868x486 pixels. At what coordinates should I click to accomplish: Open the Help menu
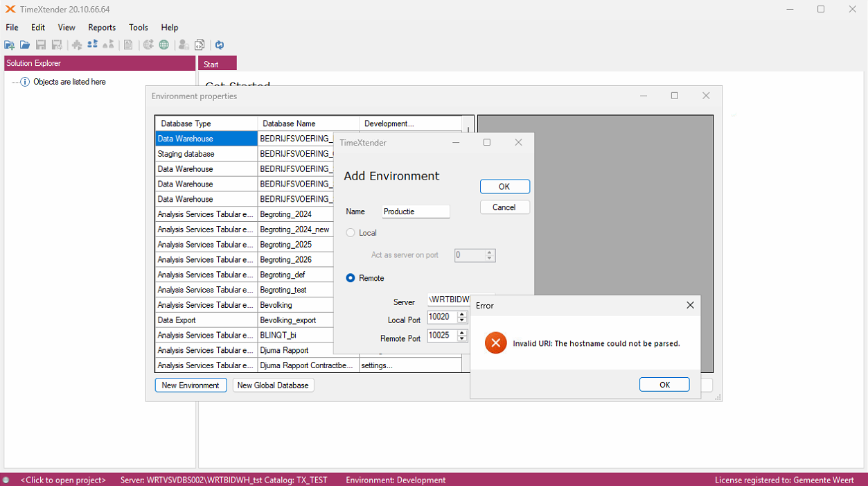coord(170,28)
